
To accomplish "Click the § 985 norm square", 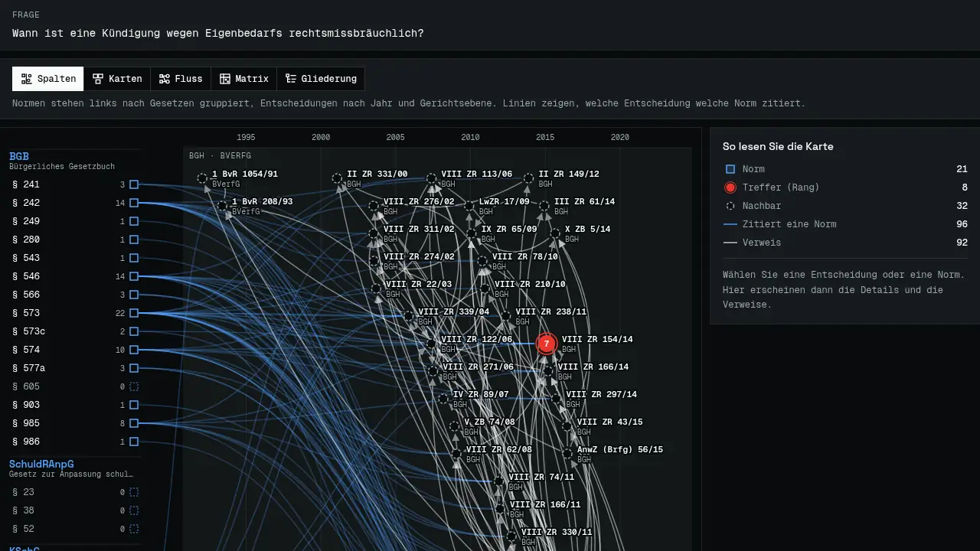I will (134, 423).
